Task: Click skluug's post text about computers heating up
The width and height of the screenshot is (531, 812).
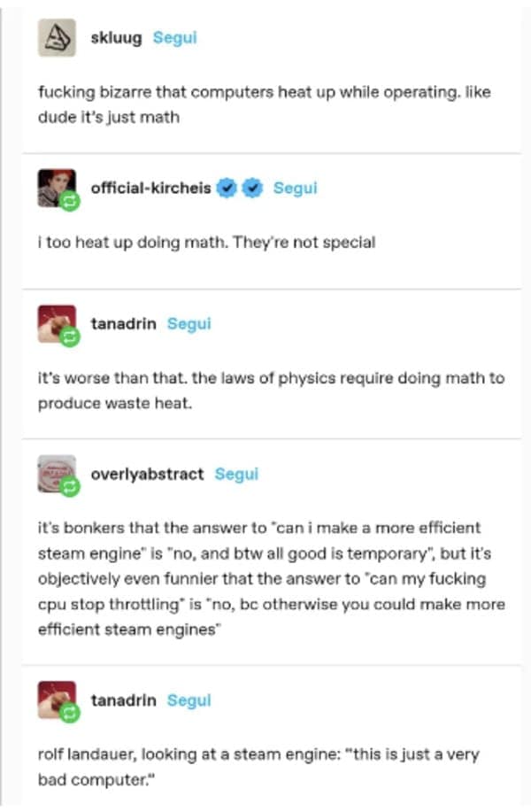Action: [x=264, y=104]
